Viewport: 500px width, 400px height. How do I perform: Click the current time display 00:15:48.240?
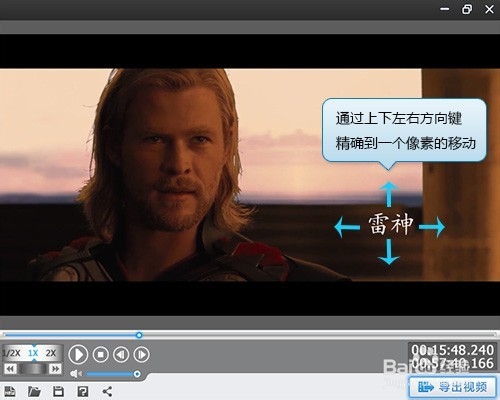[x=452, y=350]
